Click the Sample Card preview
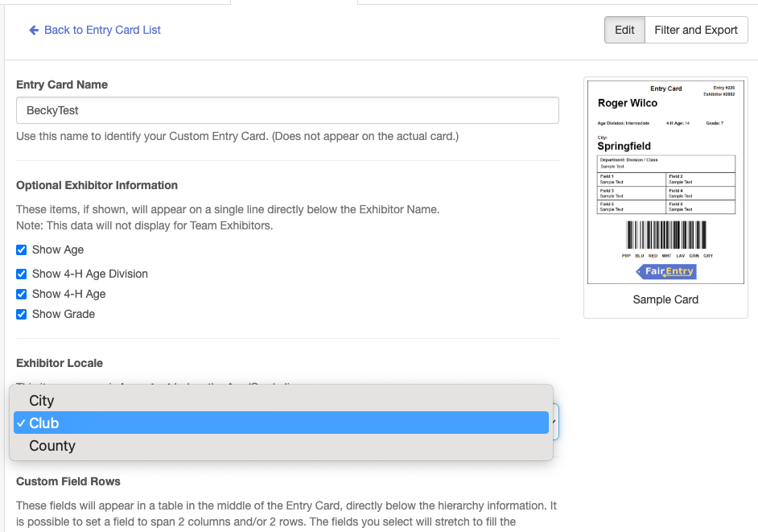758x532 pixels. point(665,181)
